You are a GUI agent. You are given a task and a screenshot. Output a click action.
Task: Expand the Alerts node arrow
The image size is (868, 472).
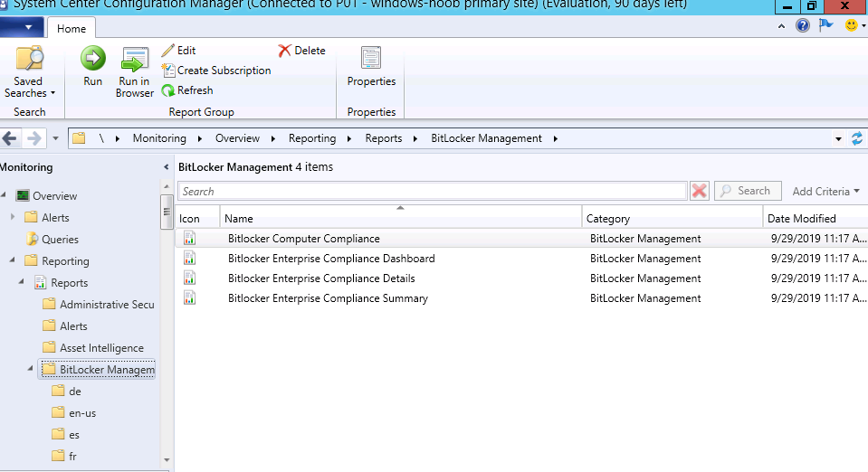point(13,217)
